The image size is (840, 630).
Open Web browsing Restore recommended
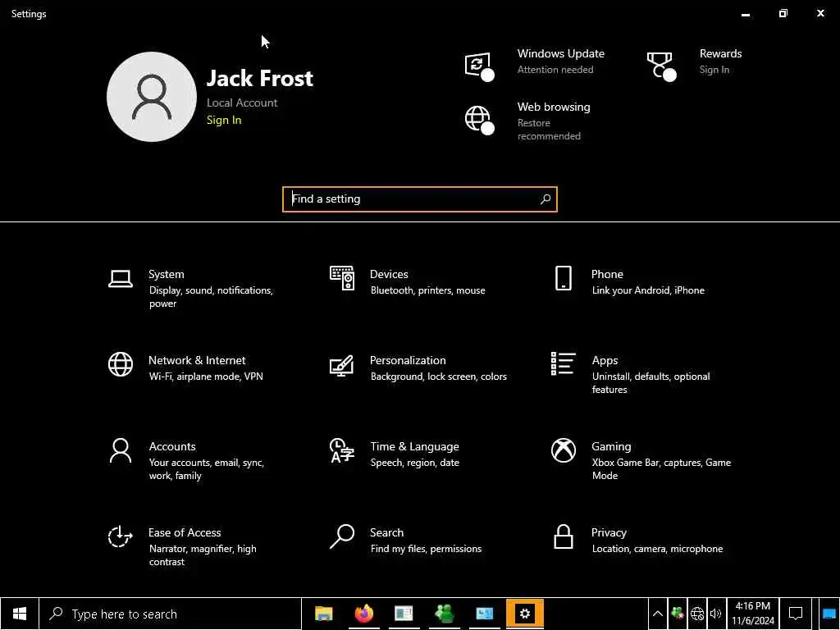(x=549, y=129)
